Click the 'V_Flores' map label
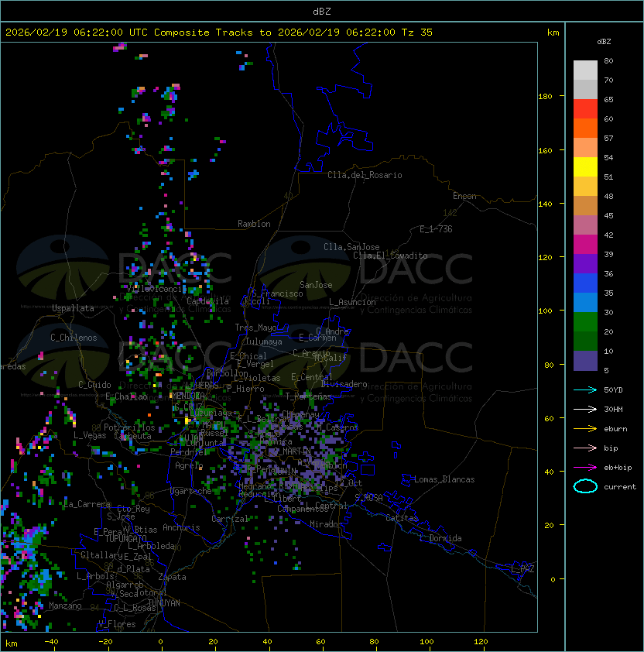The height and width of the screenshot is (652, 644). pos(117,624)
